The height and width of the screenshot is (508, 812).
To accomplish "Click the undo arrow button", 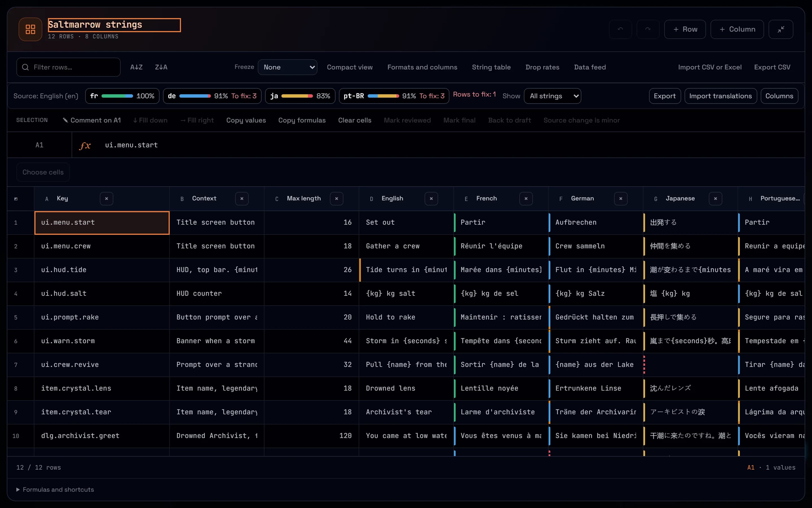I will (x=620, y=29).
